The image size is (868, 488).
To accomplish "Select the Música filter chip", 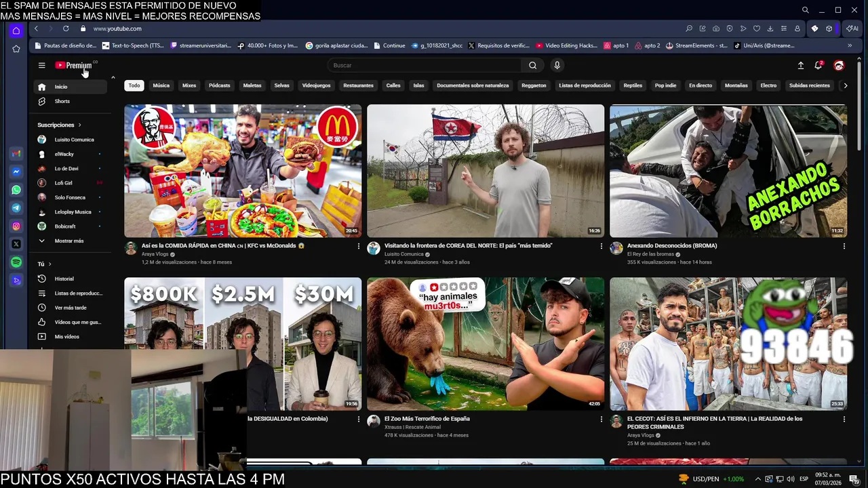I will pos(161,85).
